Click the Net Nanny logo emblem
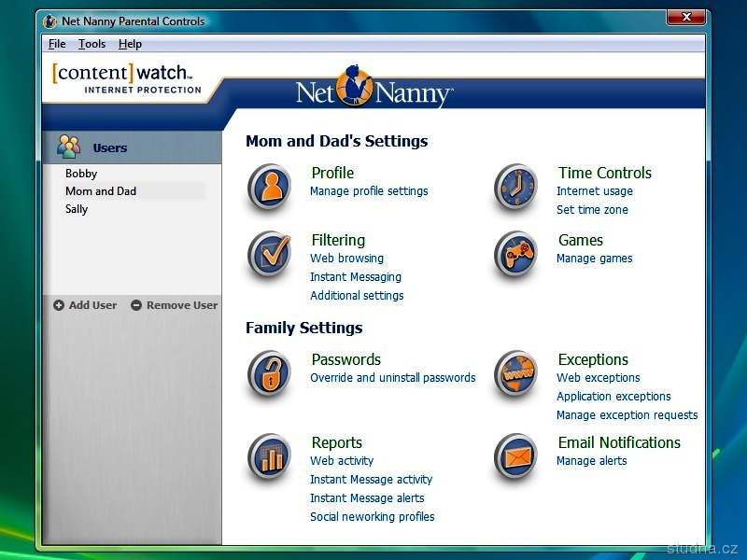The height and width of the screenshot is (560, 747). click(354, 86)
